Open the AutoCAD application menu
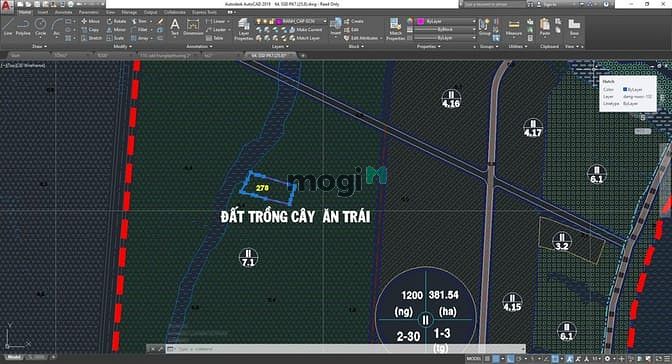Image resolution: width=672 pixels, height=364 pixels. click(6, 6)
